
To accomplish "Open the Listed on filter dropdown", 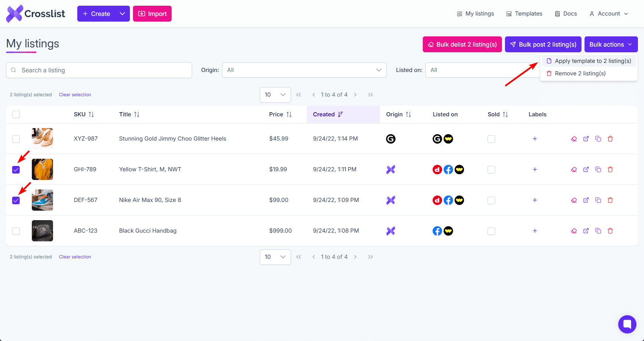I will click(x=483, y=70).
